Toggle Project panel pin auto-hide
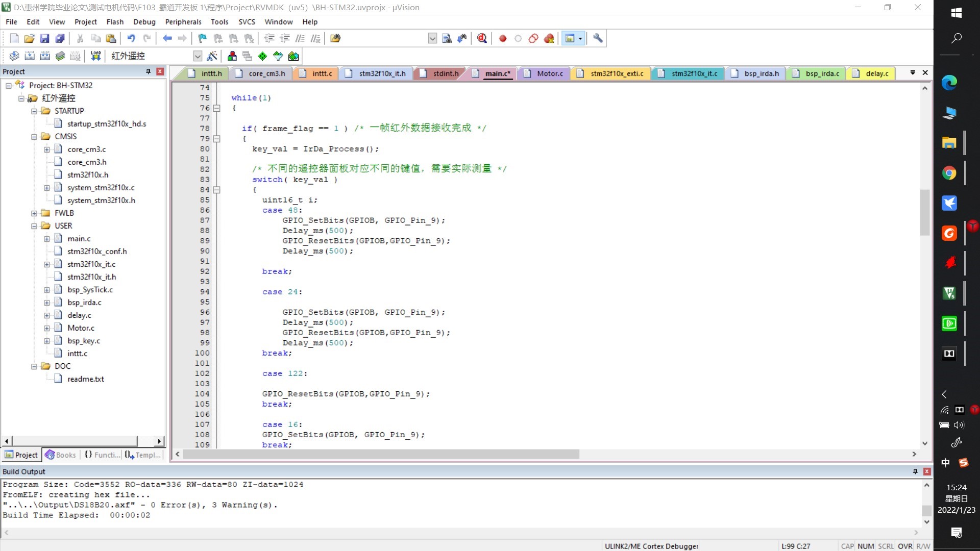The width and height of the screenshot is (980, 551). coord(149,71)
